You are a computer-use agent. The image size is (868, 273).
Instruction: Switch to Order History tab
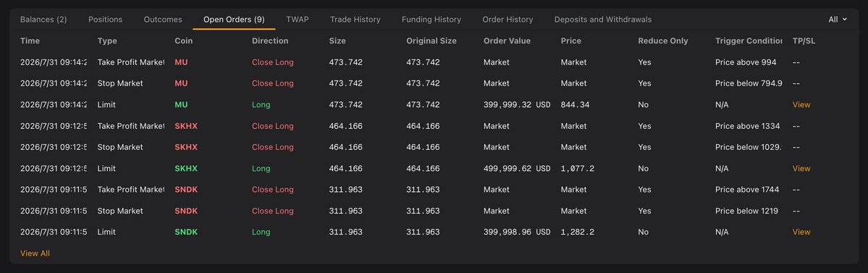pyautogui.click(x=507, y=20)
